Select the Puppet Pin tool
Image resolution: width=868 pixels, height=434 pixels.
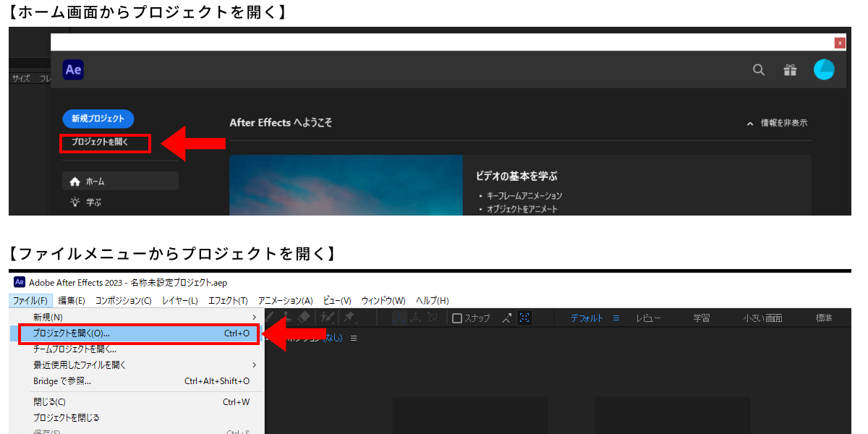[349, 317]
